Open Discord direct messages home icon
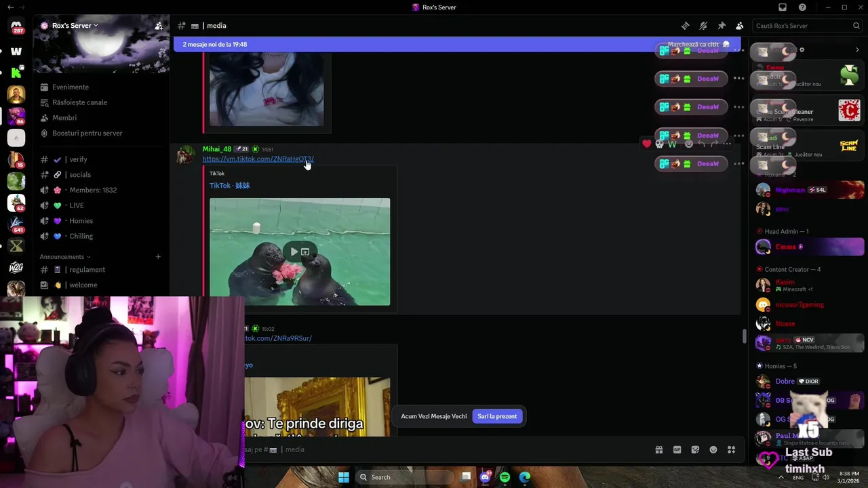 click(16, 26)
